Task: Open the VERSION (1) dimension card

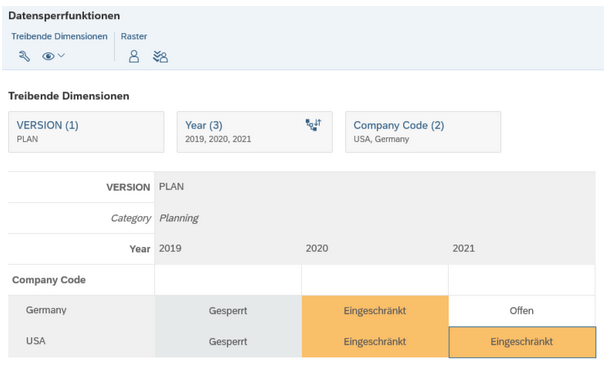Action: pos(86,132)
